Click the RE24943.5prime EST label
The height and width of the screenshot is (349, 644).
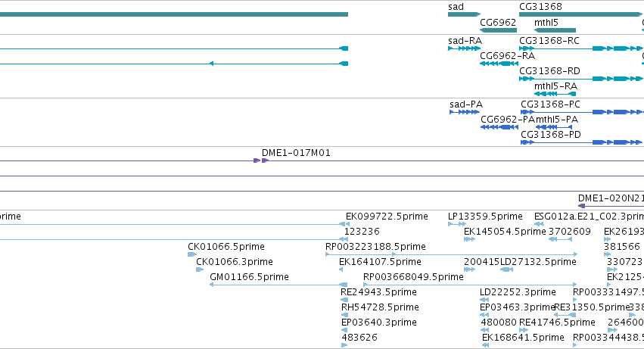378,292
